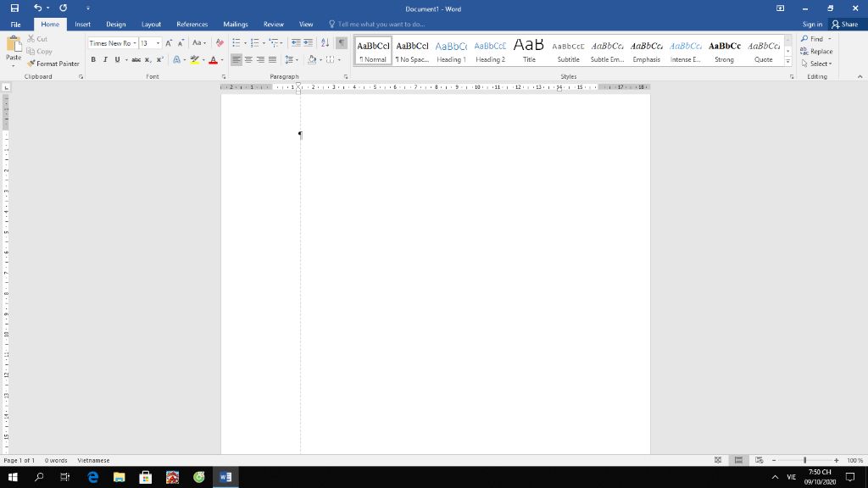868x488 pixels.
Task: Switch to the Design tab
Action: pos(115,25)
